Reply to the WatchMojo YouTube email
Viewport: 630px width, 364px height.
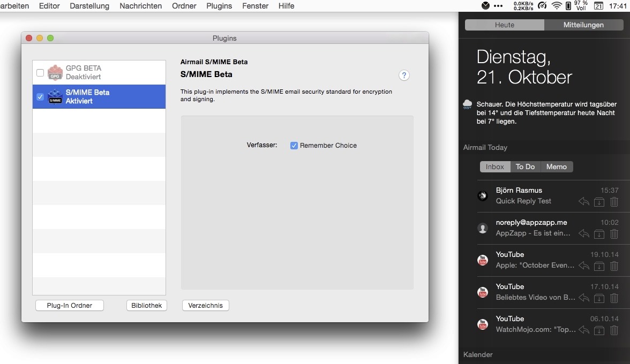coord(584,330)
